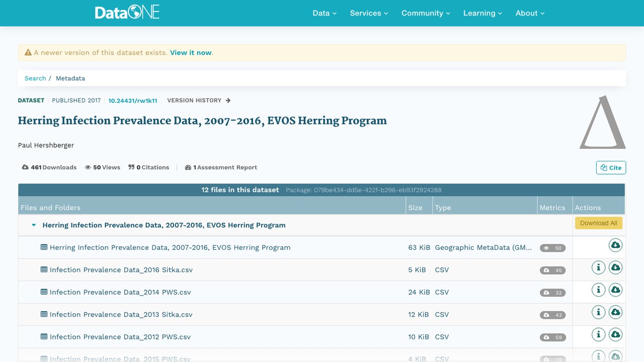Image resolution: width=644 pixels, height=362 pixels.
Task: Click the table icon beside 2014 PWS.csv
Action: [x=44, y=292]
